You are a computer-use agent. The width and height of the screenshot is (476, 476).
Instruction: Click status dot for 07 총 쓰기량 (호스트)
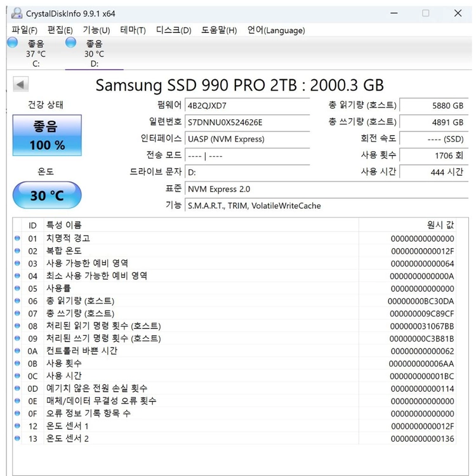point(17,314)
